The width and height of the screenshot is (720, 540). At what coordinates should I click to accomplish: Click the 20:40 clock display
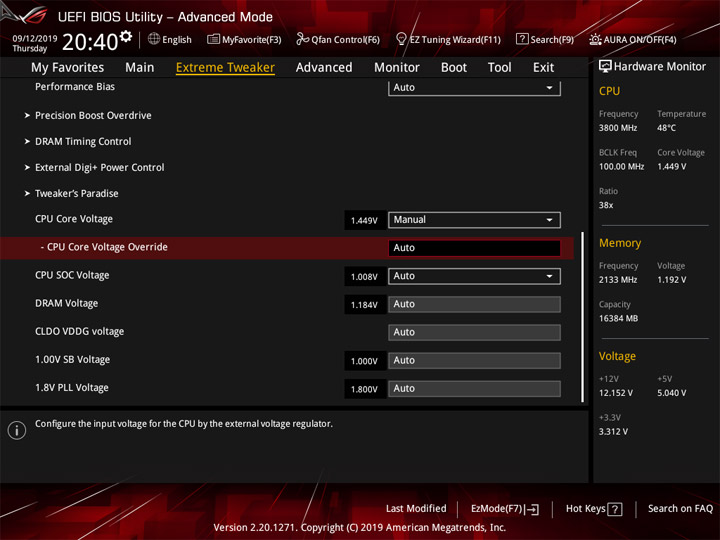[x=90, y=42]
